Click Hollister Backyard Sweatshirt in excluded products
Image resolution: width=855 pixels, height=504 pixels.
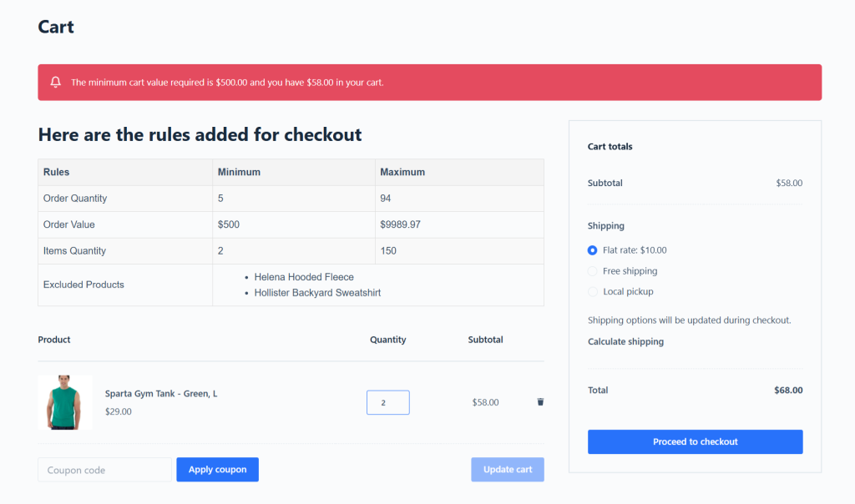coord(317,293)
